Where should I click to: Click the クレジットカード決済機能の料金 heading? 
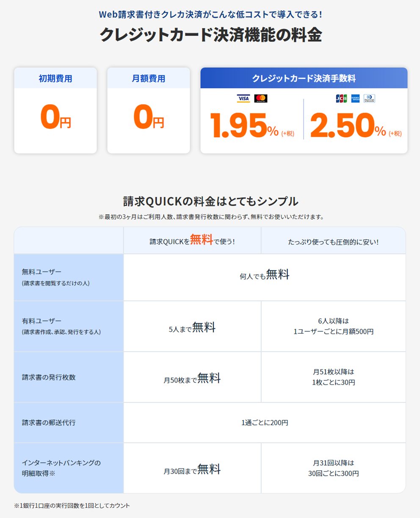210,35
